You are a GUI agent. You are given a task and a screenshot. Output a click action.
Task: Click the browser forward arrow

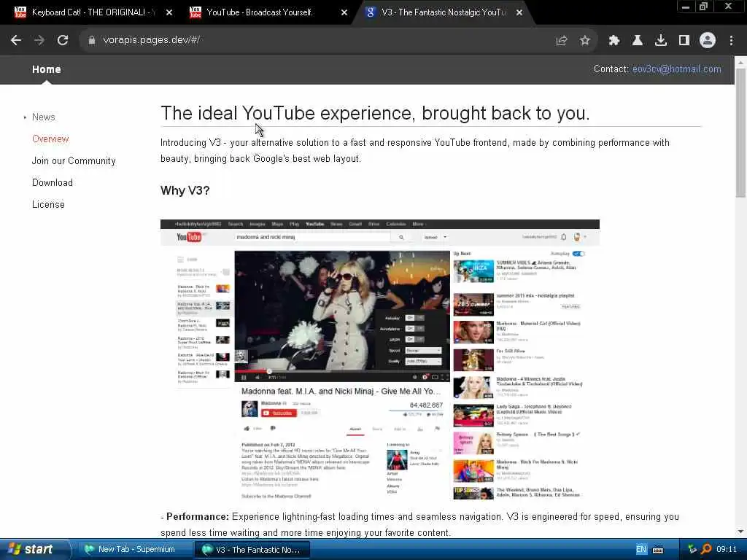pos(39,41)
